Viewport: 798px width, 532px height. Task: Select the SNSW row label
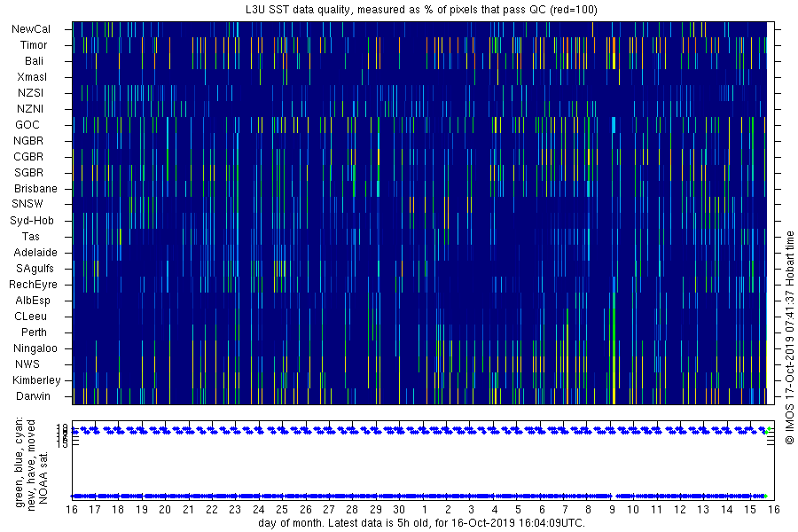[x=27, y=204]
